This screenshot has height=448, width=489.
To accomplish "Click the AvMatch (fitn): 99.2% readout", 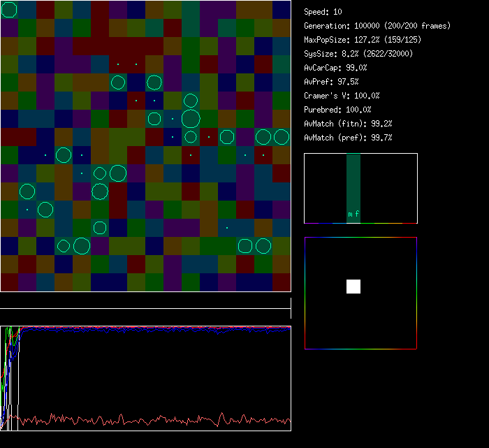I will tap(348, 124).
